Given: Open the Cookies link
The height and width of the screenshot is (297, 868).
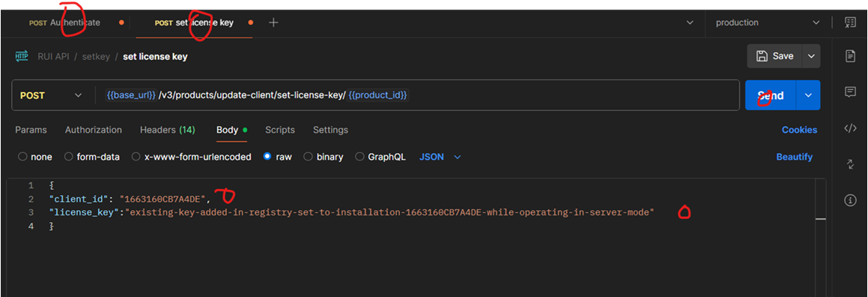Looking at the screenshot, I should click(x=799, y=130).
